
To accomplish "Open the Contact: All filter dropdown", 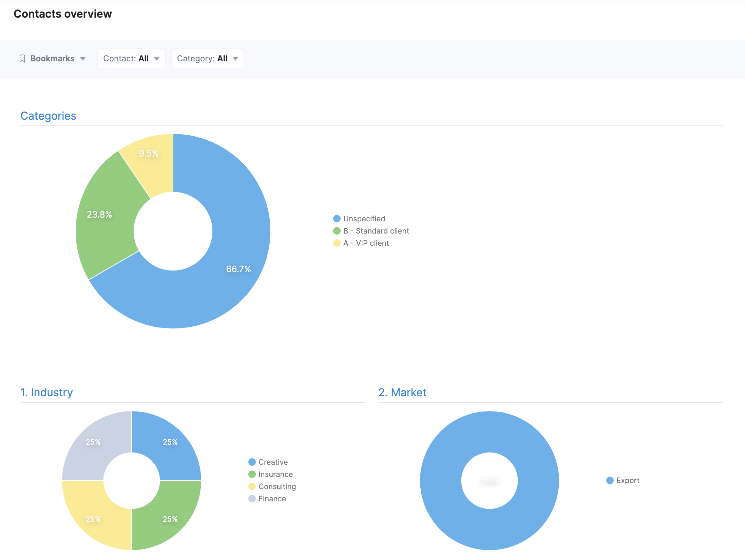I will [x=131, y=59].
